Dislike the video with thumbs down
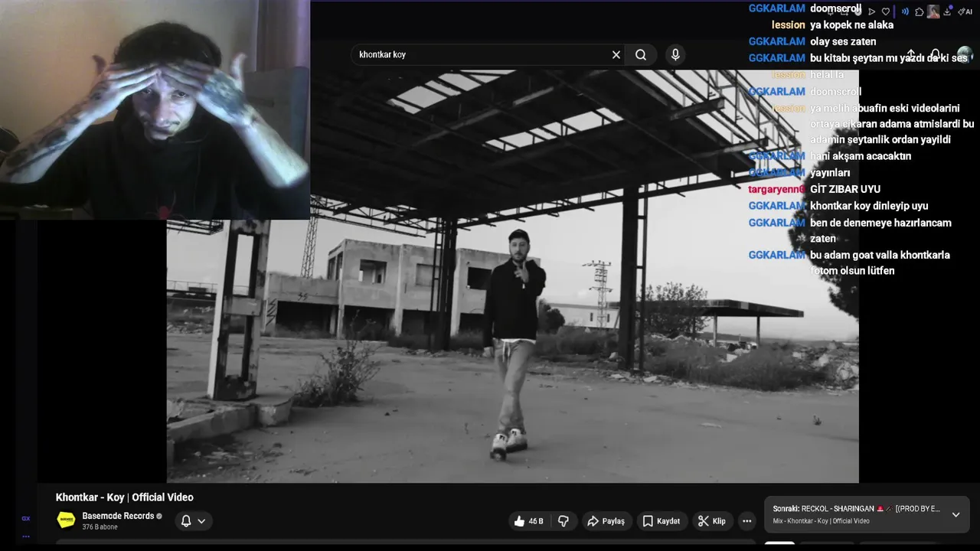980x551 pixels. pos(563,521)
